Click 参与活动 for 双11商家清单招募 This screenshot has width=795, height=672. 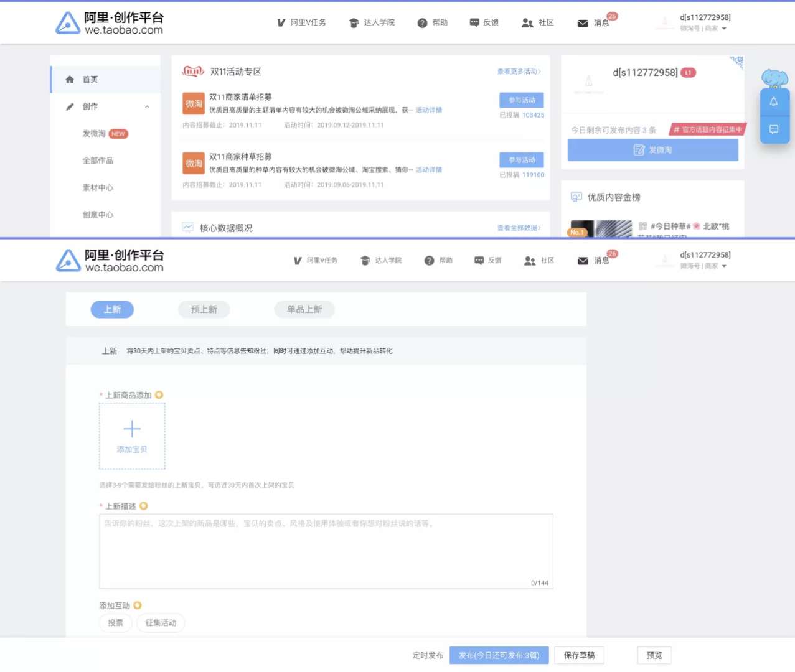click(x=522, y=100)
